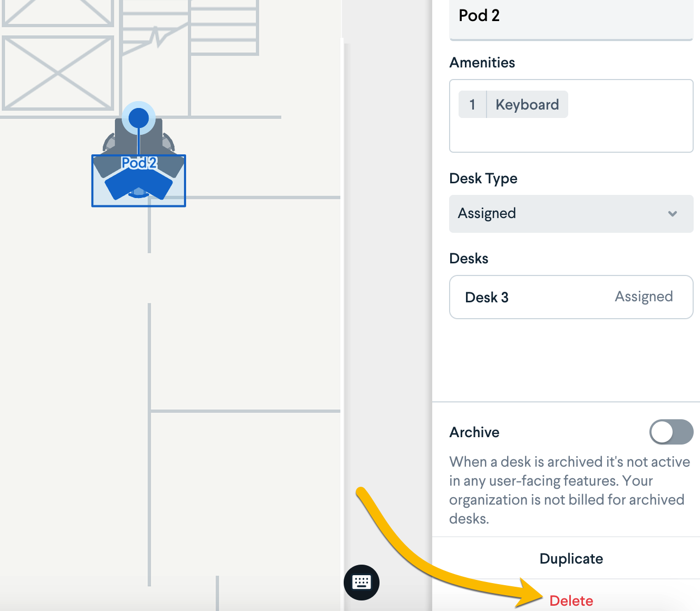Open the Desk Type dropdown
This screenshot has height=611, width=700.
[x=570, y=213]
